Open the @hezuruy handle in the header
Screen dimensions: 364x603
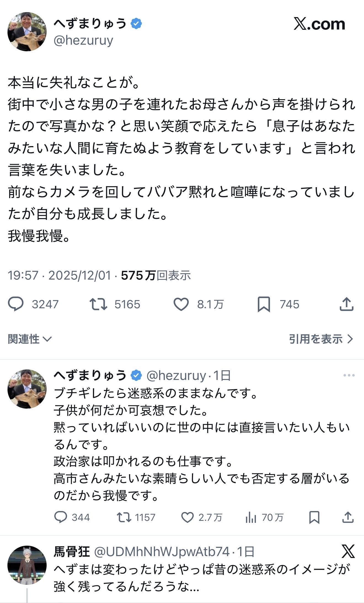click(x=83, y=41)
